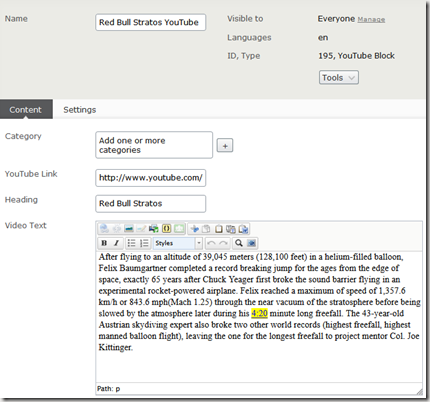
Task: Click inside the Video Text editor body
Action: [x=259, y=317]
